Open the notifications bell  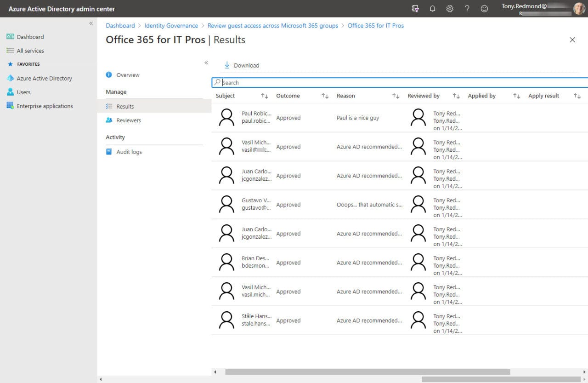[432, 9]
